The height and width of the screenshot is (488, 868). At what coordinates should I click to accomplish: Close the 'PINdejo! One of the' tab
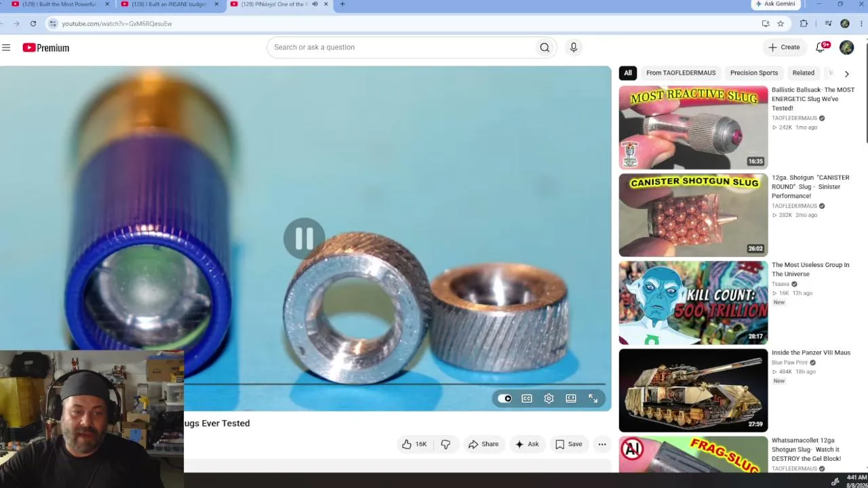click(x=326, y=4)
